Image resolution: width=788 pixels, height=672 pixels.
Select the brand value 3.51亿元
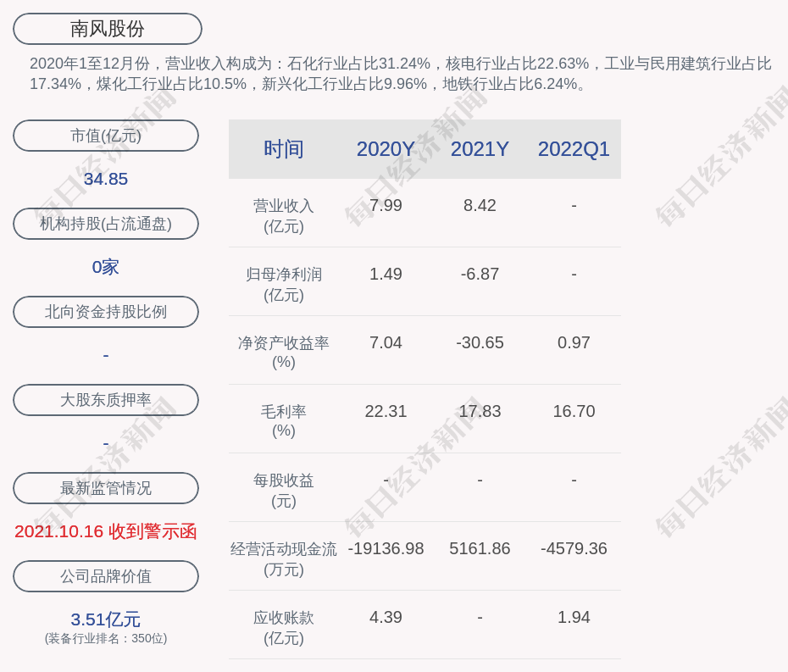coord(106,619)
